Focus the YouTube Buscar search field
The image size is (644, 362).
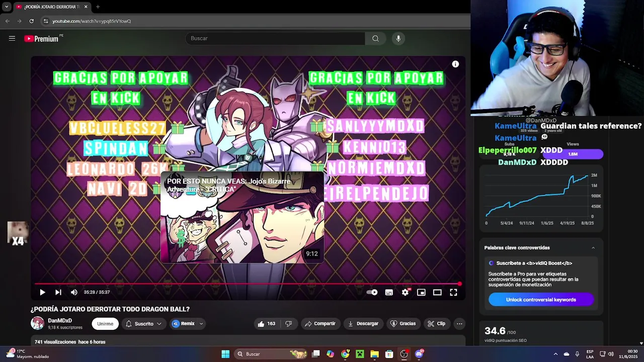(x=275, y=38)
